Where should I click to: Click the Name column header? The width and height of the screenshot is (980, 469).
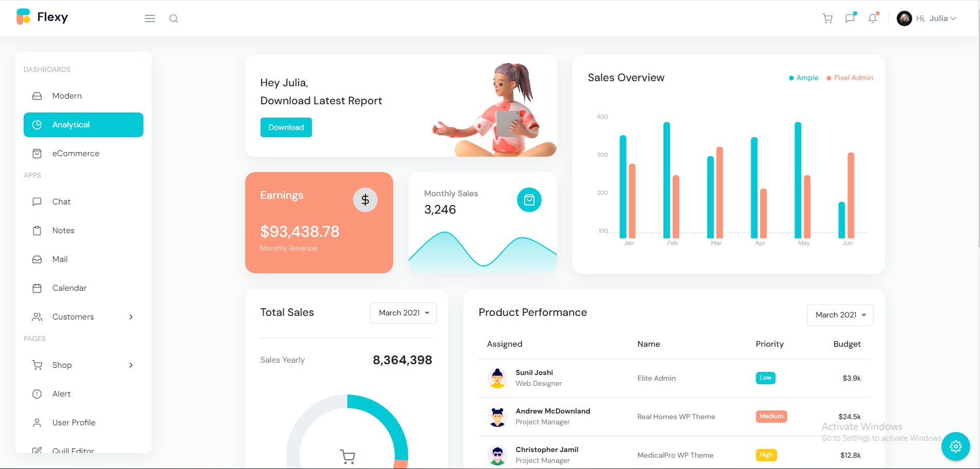click(649, 344)
